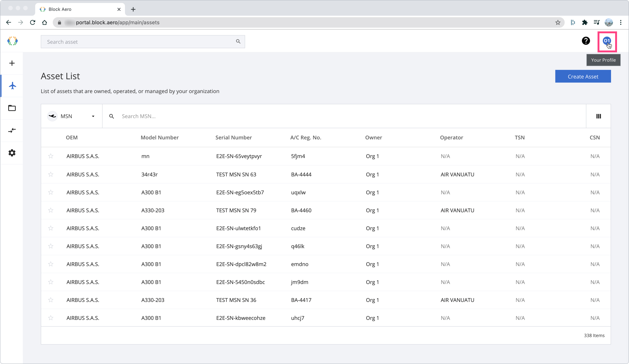The image size is (629, 364).
Task: Reload the browser page
Action: click(32, 22)
